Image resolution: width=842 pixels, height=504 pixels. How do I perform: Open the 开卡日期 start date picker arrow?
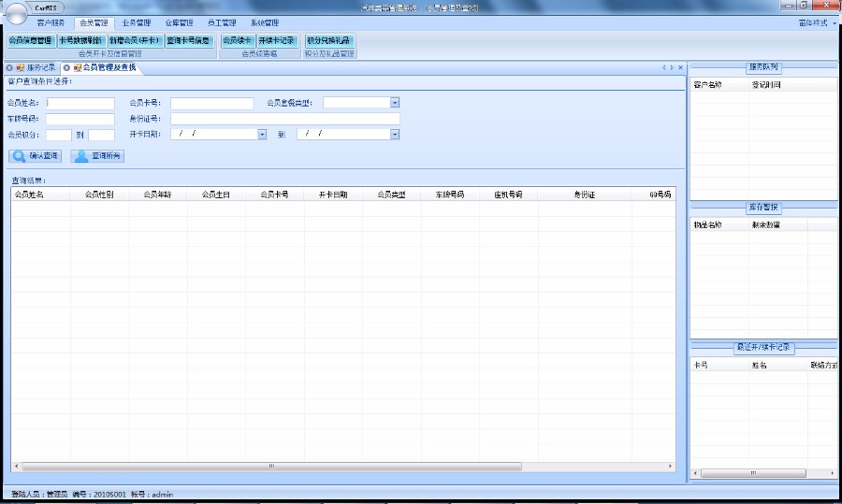262,135
